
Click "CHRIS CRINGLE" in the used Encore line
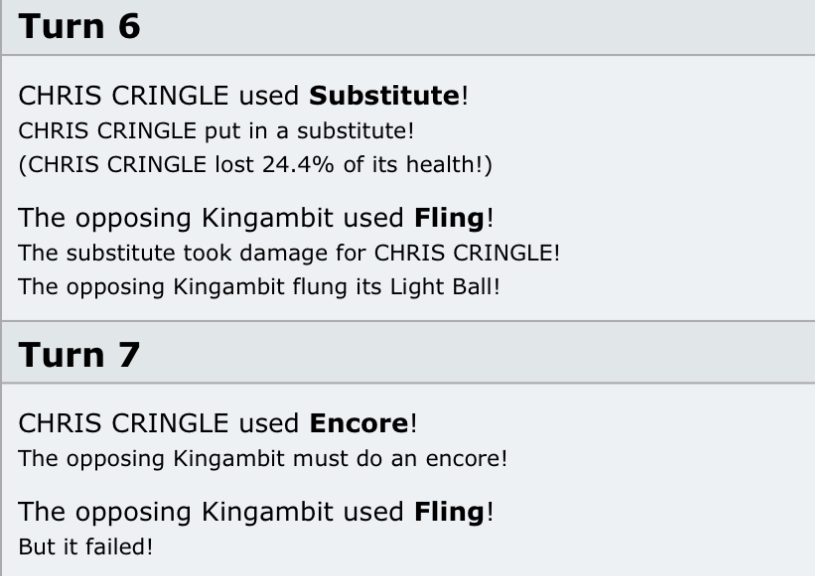pyautogui.click(x=124, y=423)
